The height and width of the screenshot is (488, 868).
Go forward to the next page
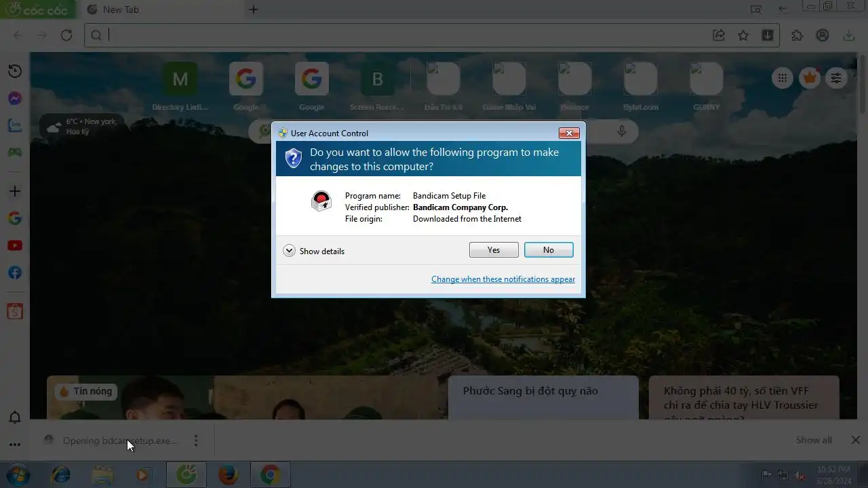coord(42,35)
